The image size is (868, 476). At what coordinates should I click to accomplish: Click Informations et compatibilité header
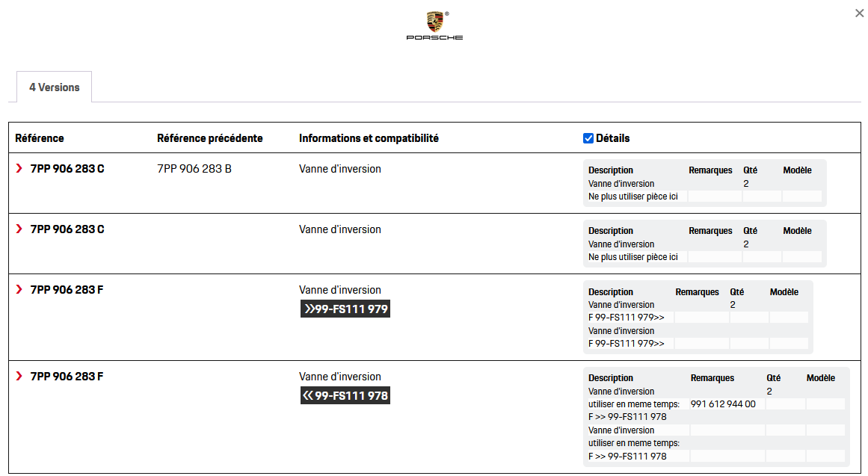[369, 138]
